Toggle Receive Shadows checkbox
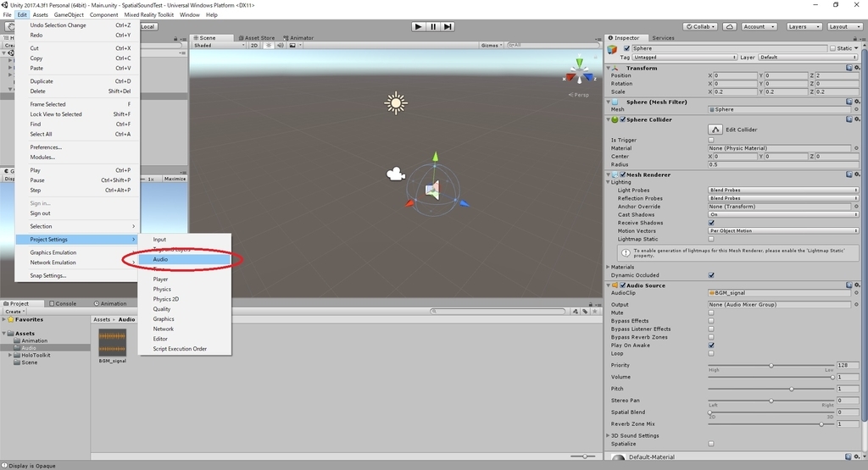 click(711, 223)
